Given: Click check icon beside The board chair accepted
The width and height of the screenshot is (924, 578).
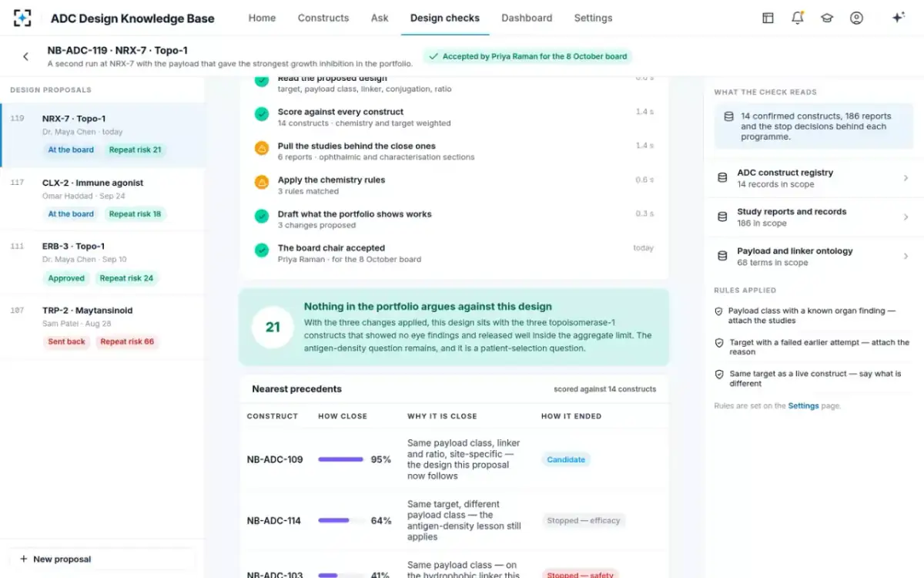Looking at the screenshot, I should (x=262, y=250).
